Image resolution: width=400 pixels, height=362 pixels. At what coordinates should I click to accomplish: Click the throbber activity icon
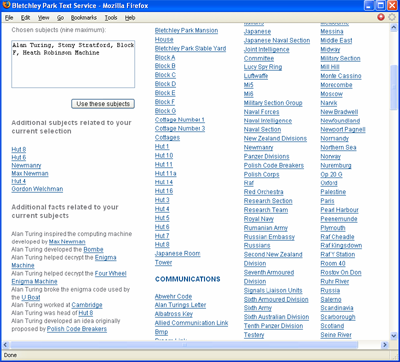tap(392, 17)
